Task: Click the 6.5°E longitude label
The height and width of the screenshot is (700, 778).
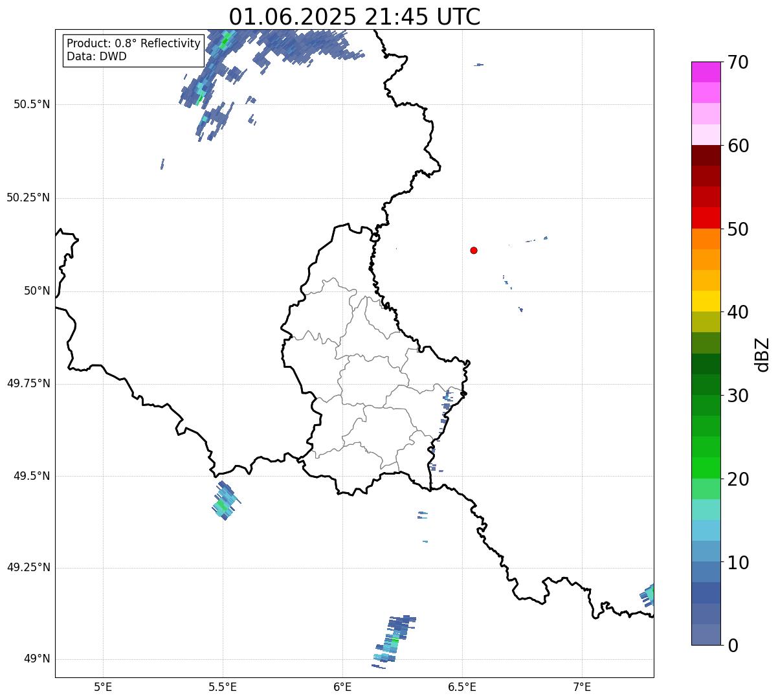Action: click(462, 687)
